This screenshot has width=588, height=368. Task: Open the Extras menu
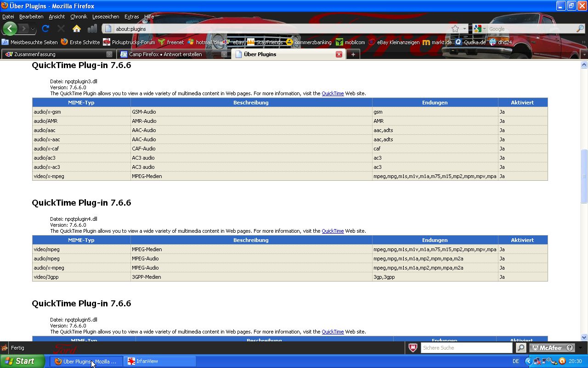coord(131,17)
